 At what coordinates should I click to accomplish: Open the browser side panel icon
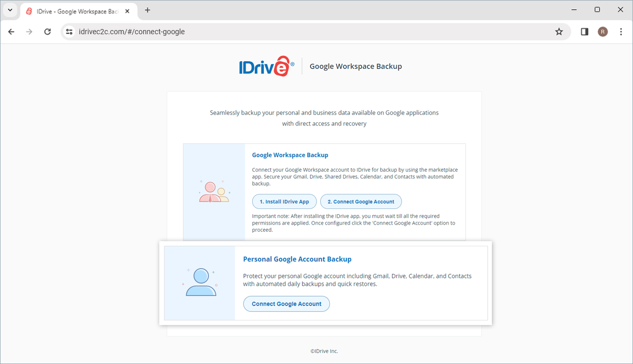[x=584, y=32]
